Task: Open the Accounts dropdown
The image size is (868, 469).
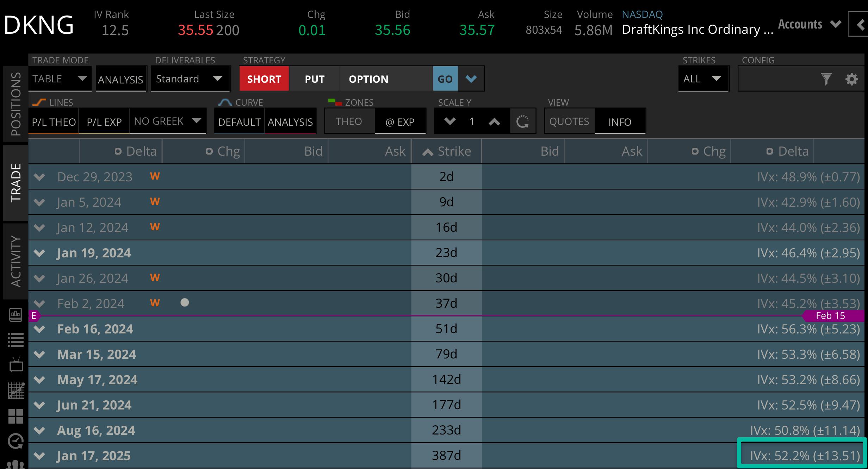Action: 810,24
